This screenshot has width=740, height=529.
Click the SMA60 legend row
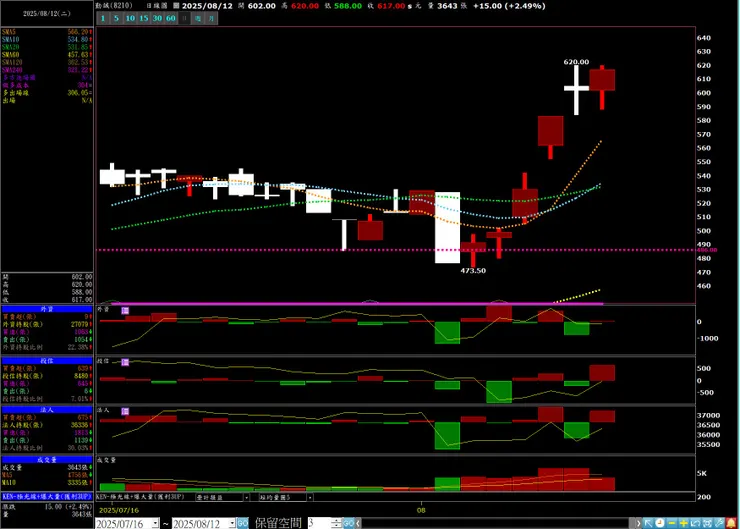pos(47,54)
